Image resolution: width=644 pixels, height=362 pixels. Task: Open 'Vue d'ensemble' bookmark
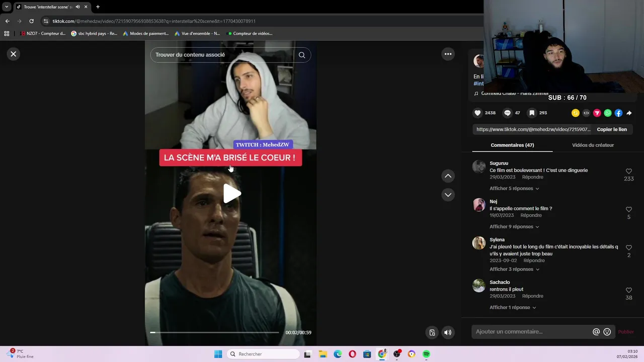(197, 34)
